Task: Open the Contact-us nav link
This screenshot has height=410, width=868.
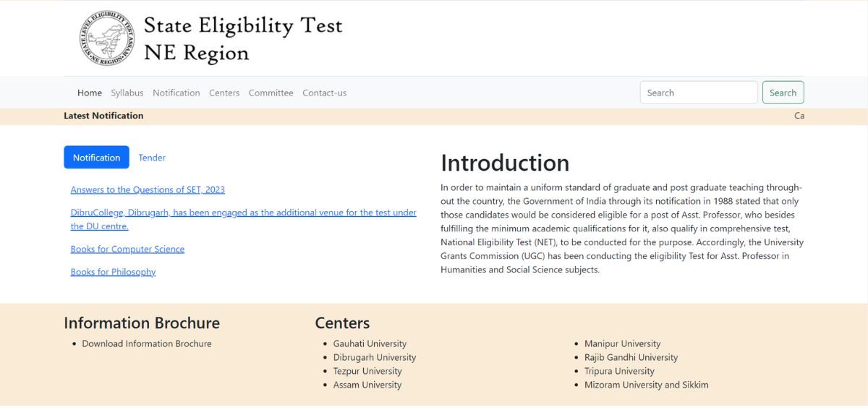Action: 325,93
